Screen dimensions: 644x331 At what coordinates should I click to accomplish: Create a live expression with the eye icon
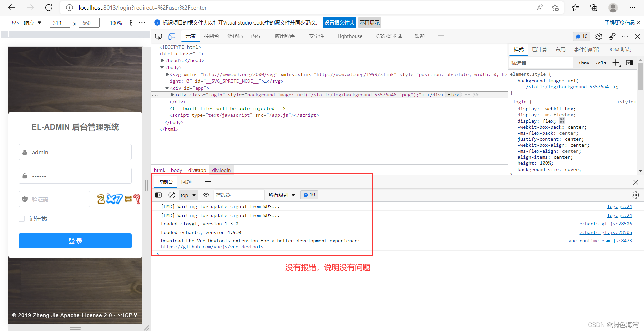[x=206, y=195]
